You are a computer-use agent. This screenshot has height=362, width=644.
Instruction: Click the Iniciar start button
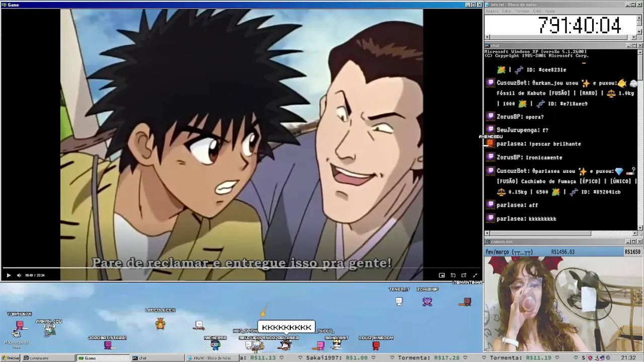11,358
